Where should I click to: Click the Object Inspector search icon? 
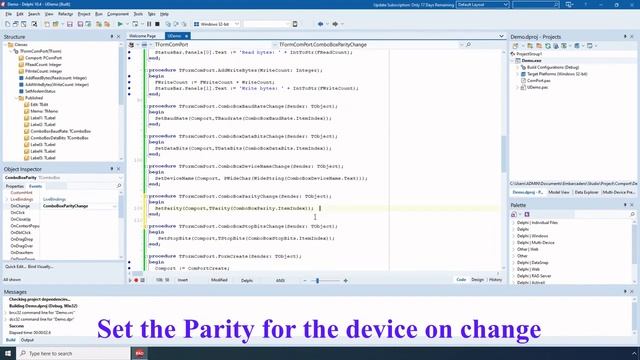click(119, 186)
